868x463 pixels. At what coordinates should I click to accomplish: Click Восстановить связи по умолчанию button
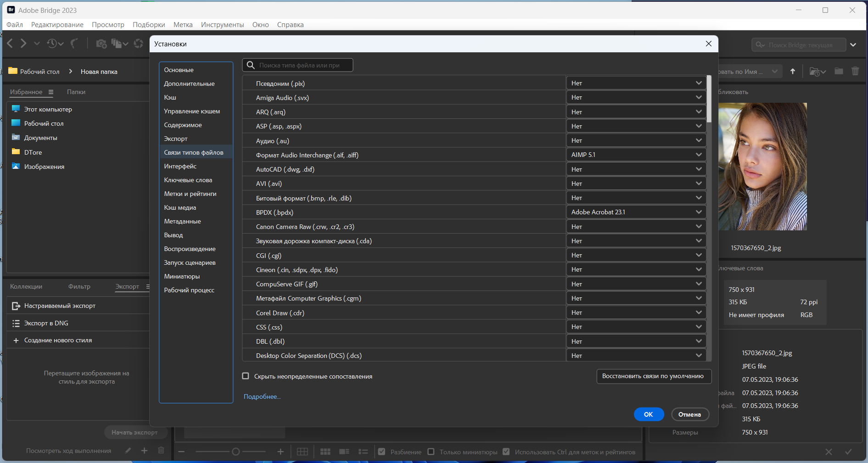click(654, 376)
